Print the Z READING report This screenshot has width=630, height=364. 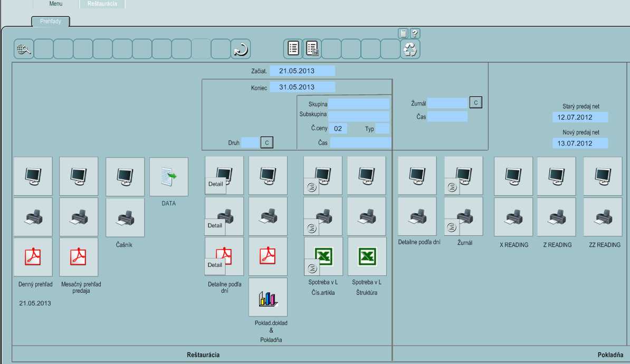pos(557,217)
